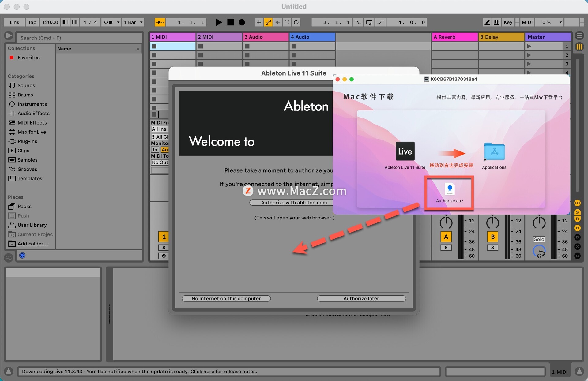The image size is (588, 381).
Task: Select Instruments in browser categories
Action: point(32,104)
